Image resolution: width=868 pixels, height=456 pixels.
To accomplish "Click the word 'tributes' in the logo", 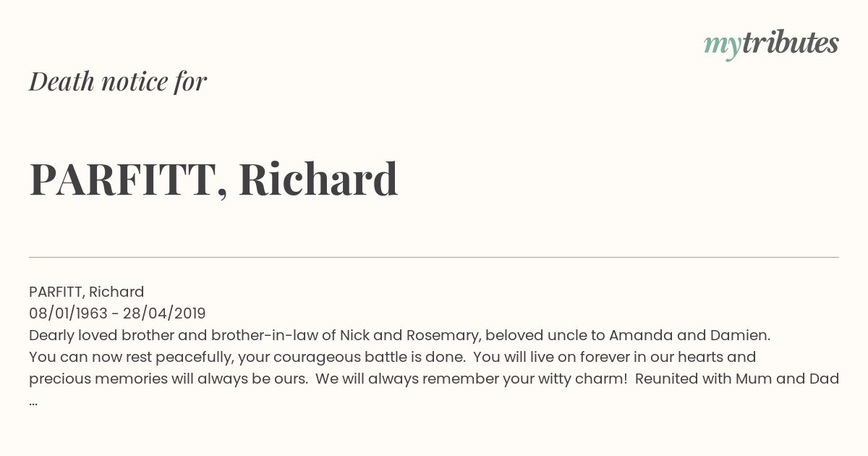I will click(x=790, y=43).
